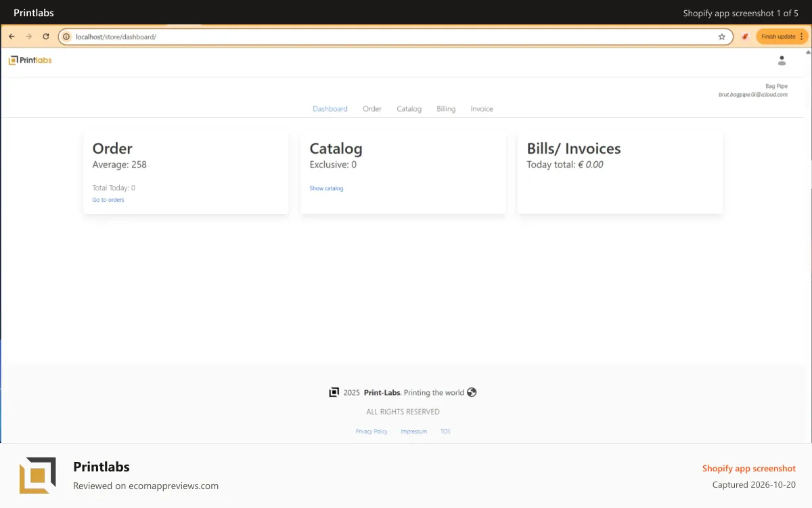This screenshot has width=812, height=508.
Task: Follow the Go to orders link
Action: [108, 200]
